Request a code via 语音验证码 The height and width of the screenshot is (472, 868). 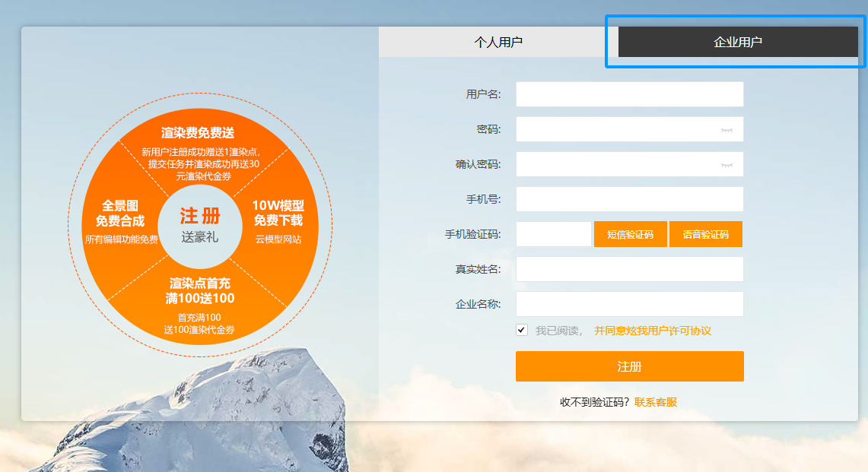pyautogui.click(x=705, y=234)
